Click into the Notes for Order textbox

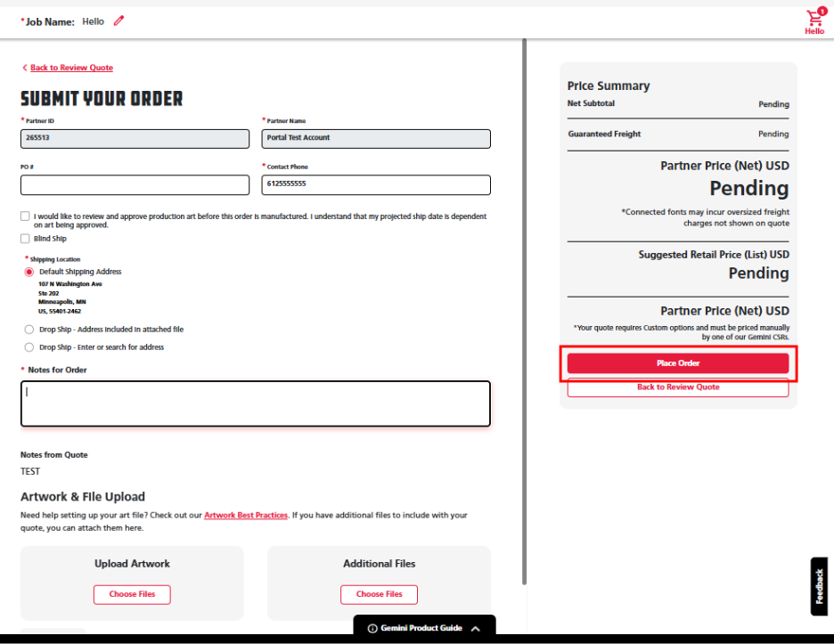coord(255,404)
